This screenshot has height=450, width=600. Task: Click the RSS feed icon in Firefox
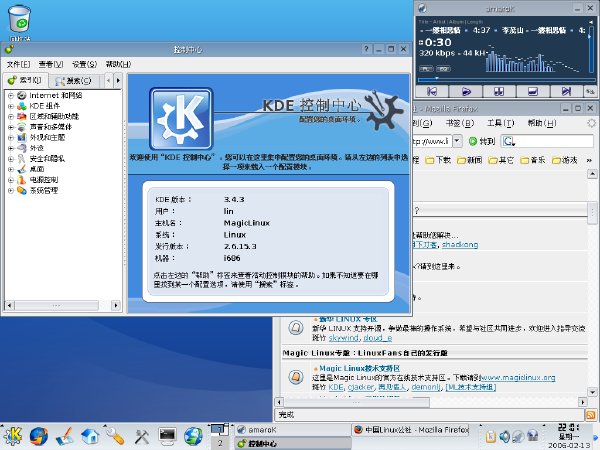point(590,414)
